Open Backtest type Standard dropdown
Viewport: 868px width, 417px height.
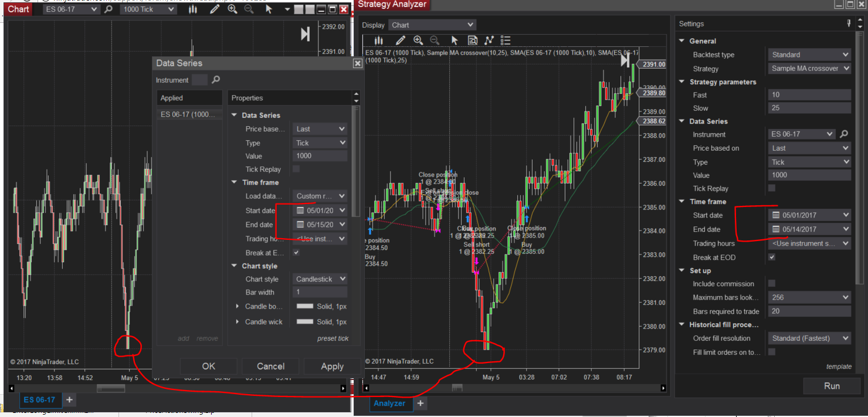point(809,55)
